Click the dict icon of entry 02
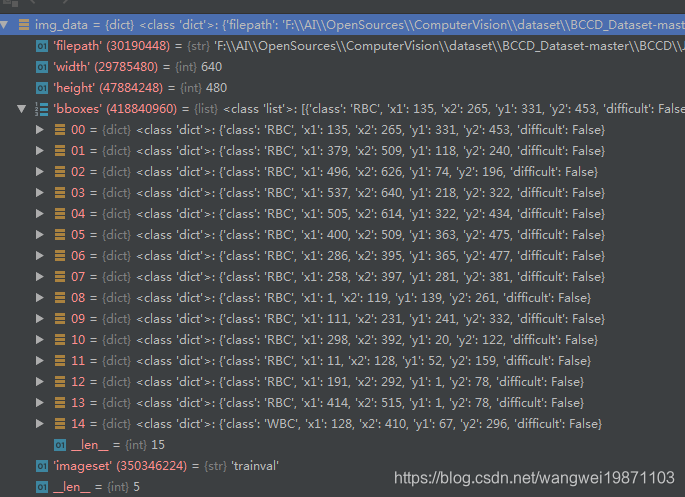Viewport: 685px width, 497px height. 60,172
